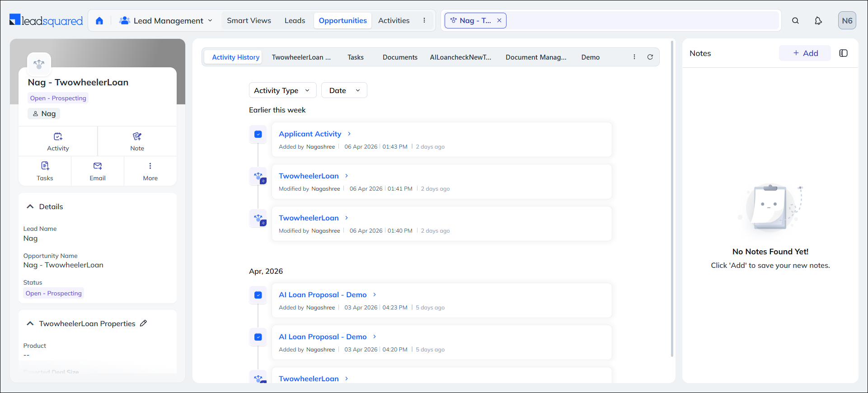Open the Demo tab
Viewport: 868px width, 393px height.
[591, 57]
